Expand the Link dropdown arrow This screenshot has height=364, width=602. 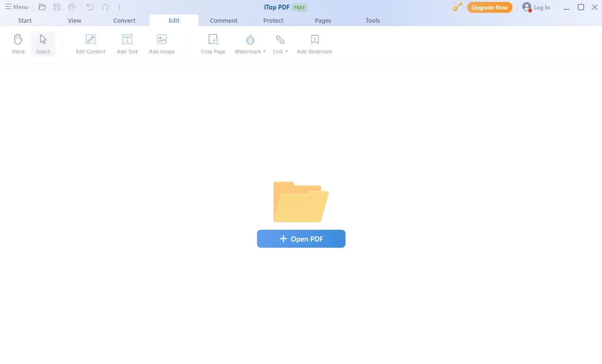(286, 52)
